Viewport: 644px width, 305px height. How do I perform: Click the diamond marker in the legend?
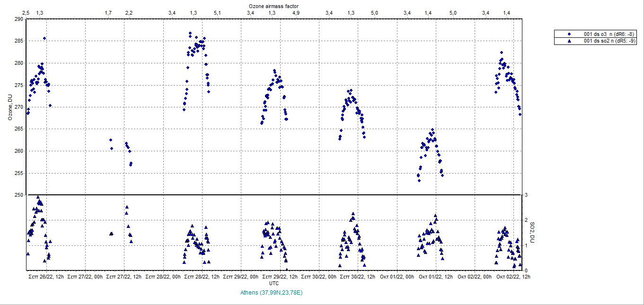569,34
